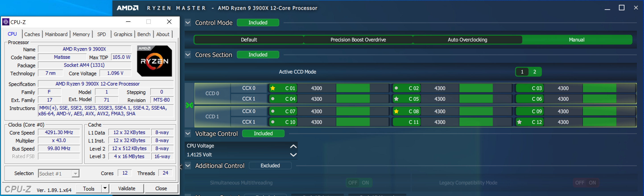
Task: Open the Mainboard tab in CPU-Z
Action: coord(56,34)
